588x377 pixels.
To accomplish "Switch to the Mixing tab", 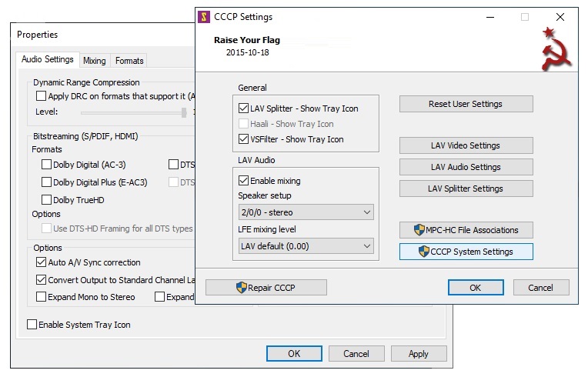I will pos(94,61).
